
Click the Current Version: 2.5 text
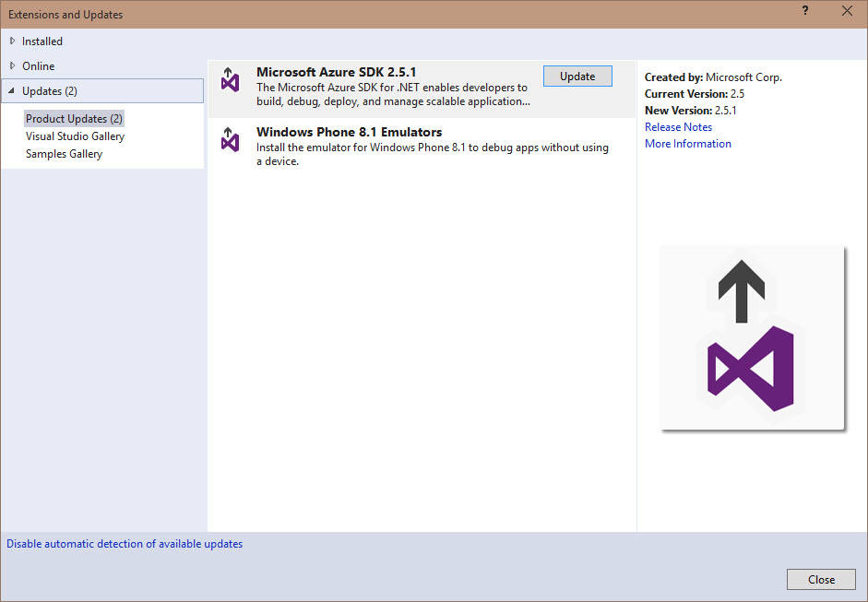tap(695, 93)
